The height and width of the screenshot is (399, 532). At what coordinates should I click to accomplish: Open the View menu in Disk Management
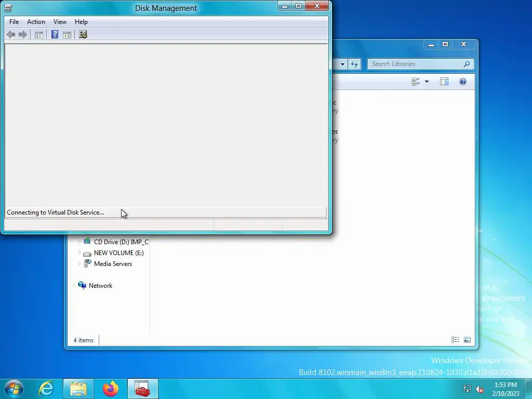coord(60,22)
